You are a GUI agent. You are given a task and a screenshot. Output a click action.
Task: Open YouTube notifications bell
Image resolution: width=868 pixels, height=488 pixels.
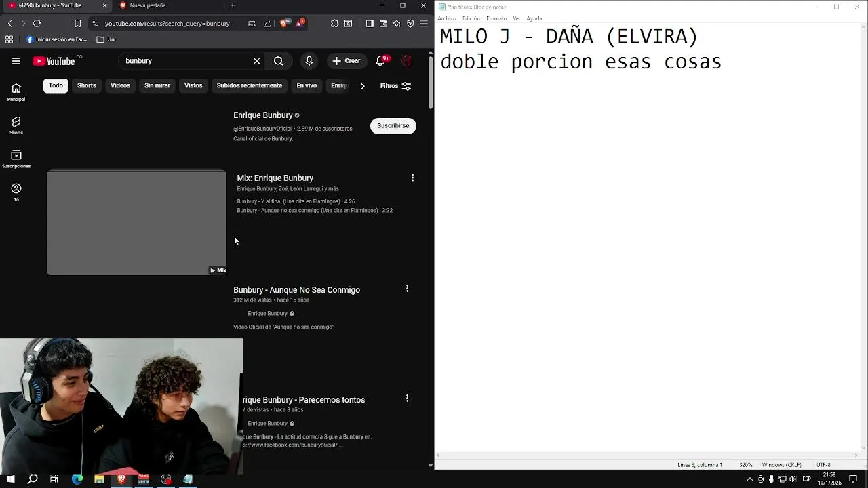(x=382, y=61)
